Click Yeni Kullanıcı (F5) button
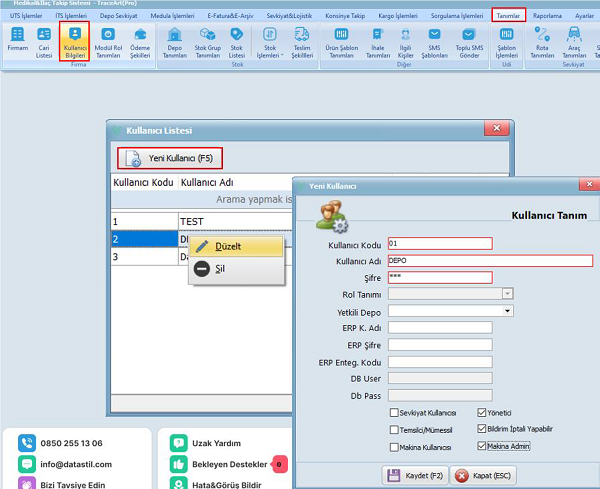600x489 pixels. point(170,158)
